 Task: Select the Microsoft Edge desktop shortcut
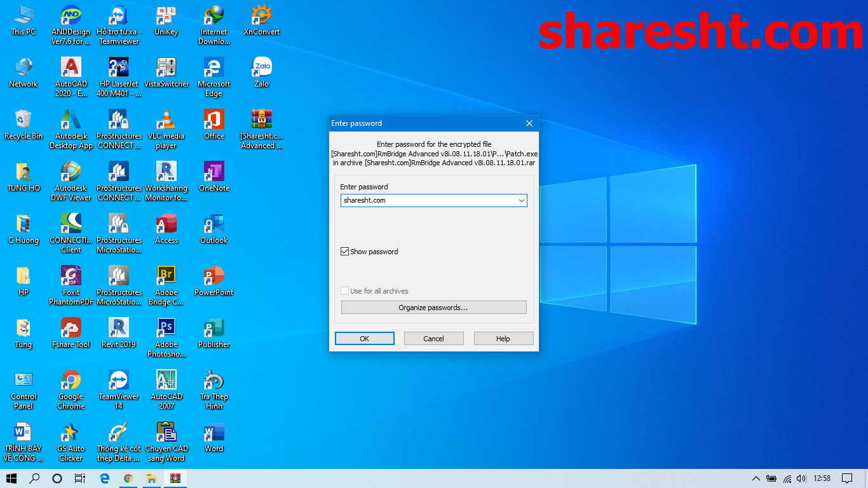(x=214, y=77)
